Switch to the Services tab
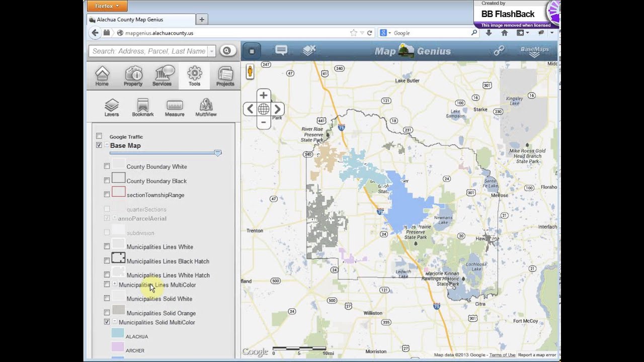Image resolution: width=644 pixels, height=362 pixels. 162,76
